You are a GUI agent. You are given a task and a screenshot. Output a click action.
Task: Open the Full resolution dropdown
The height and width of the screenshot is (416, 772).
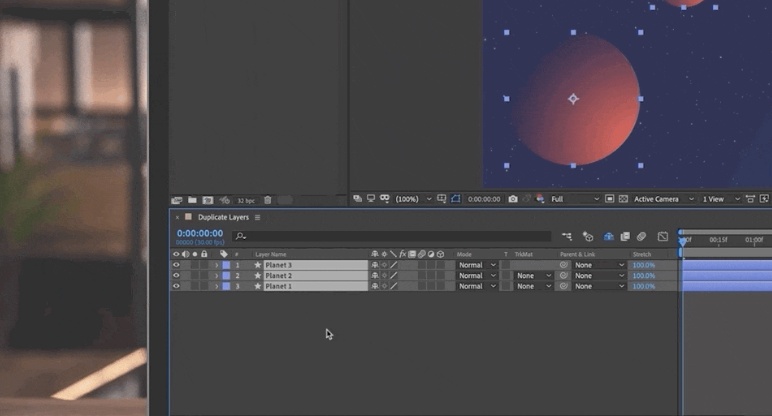pyautogui.click(x=575, y=199)
